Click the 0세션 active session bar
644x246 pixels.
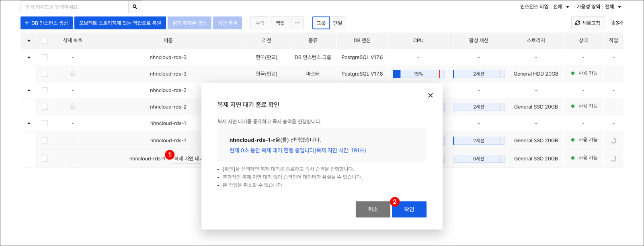479,159
